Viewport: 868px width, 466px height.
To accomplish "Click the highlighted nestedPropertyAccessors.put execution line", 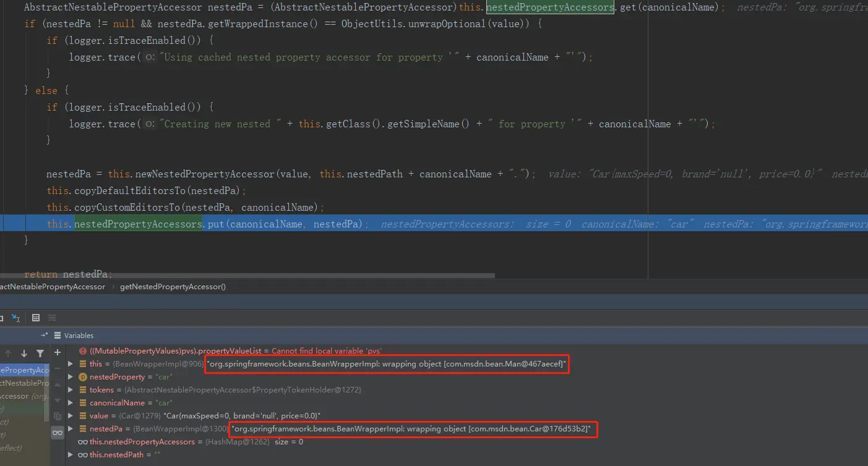I will coord(434,224).
